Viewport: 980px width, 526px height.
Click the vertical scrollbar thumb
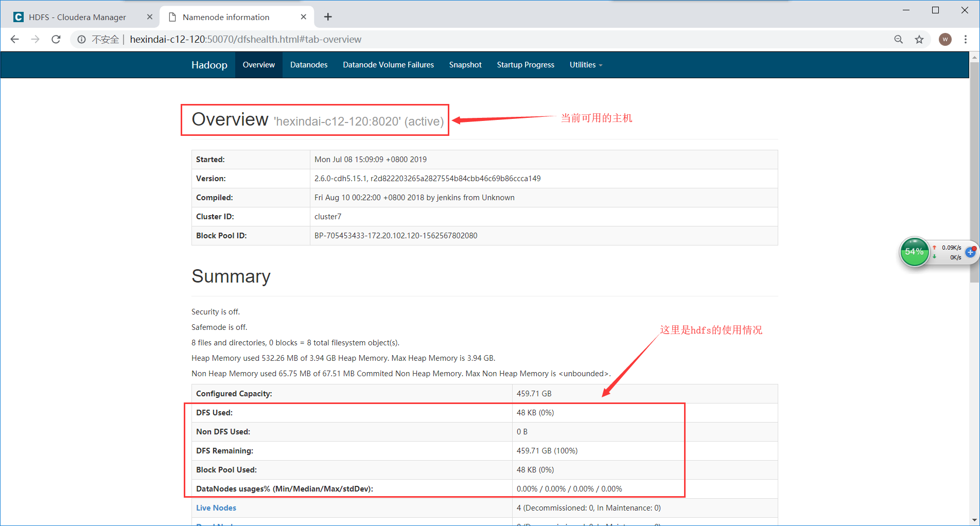(974, 172)
